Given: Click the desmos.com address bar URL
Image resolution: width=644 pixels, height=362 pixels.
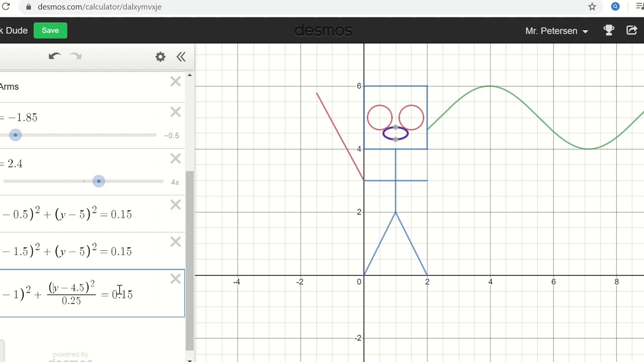Looking at the screenshot, I should (100, 7).
